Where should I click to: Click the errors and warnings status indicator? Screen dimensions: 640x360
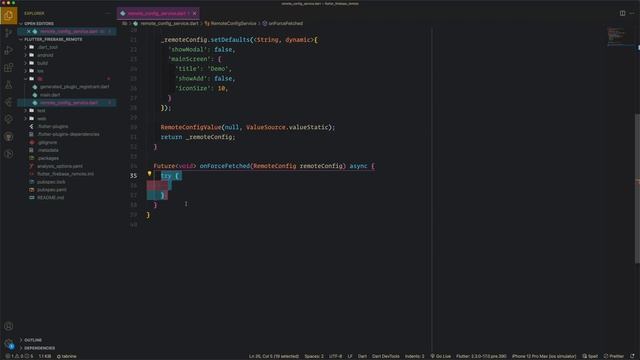(x=19, y=356)
